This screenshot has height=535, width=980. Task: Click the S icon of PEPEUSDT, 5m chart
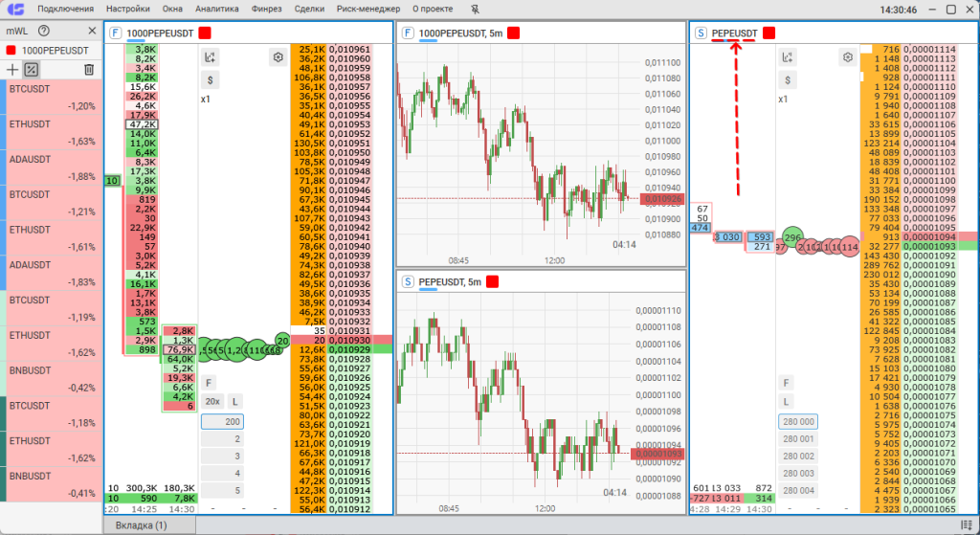[408, 282]
